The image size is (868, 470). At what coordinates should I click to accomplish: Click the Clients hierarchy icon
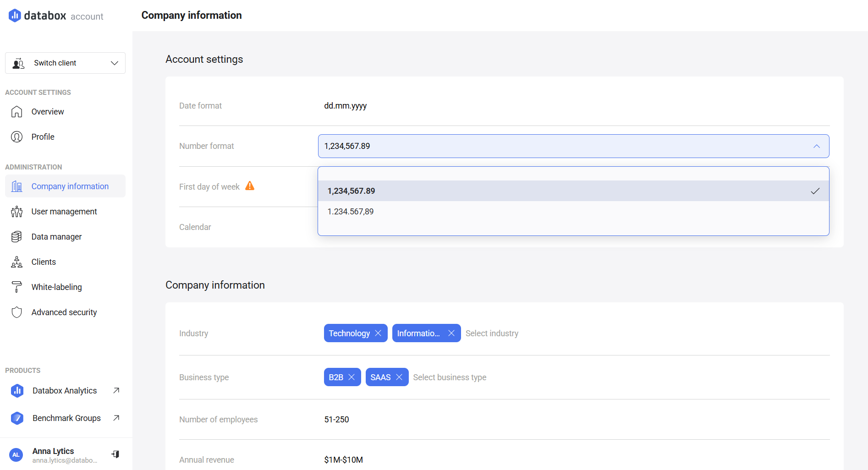pyautogui.click(x=17, y=262)
